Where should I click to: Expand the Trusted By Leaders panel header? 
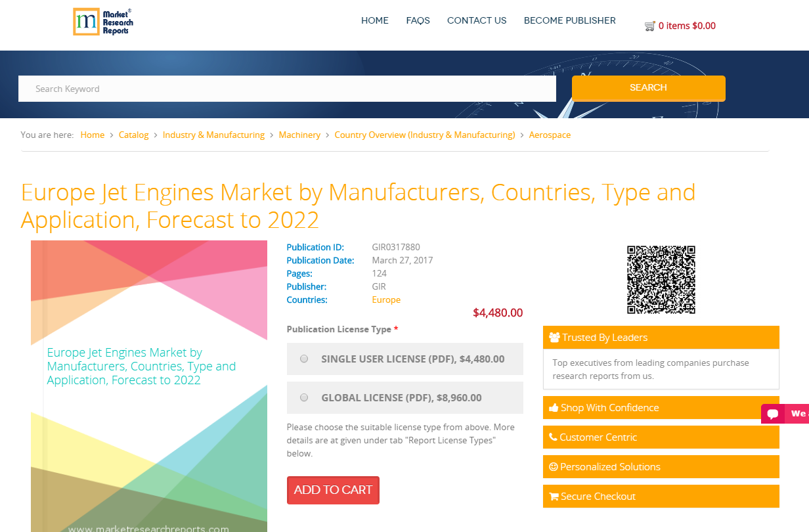(x=661, y=338)
